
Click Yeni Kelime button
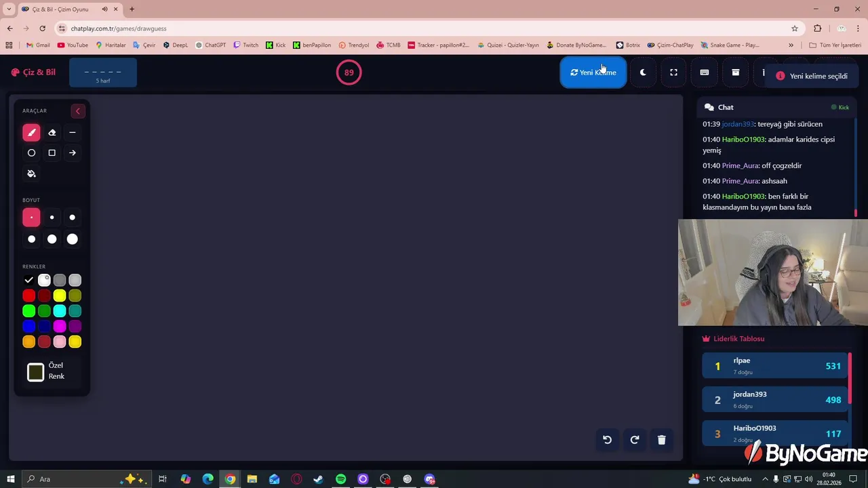(593, 73)
